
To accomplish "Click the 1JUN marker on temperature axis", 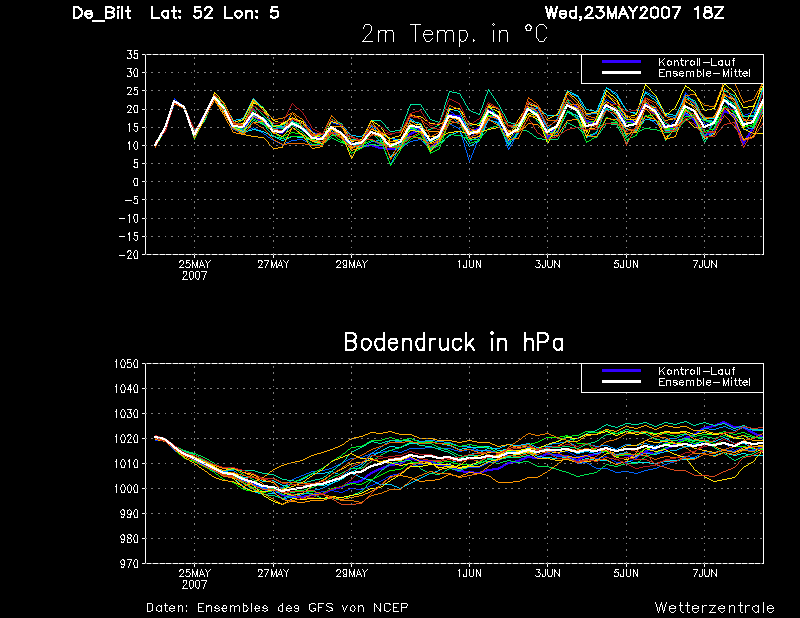I will [469, 264].
